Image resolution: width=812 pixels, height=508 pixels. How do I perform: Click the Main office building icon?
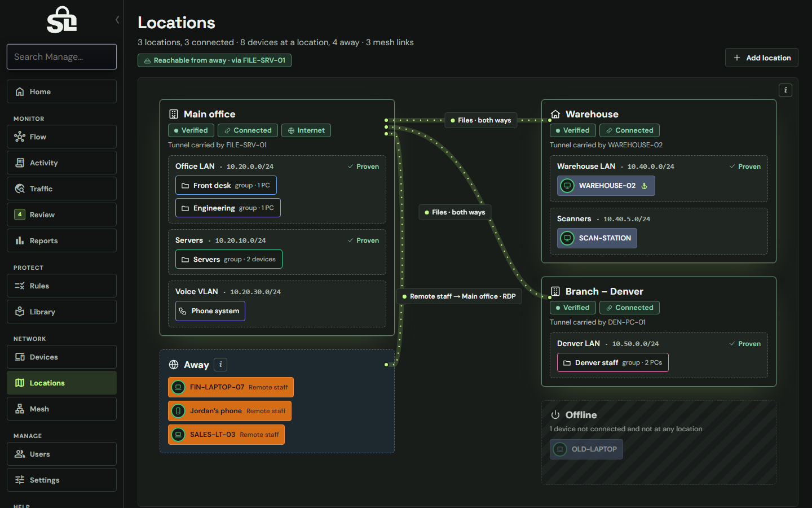coord(174,114)
